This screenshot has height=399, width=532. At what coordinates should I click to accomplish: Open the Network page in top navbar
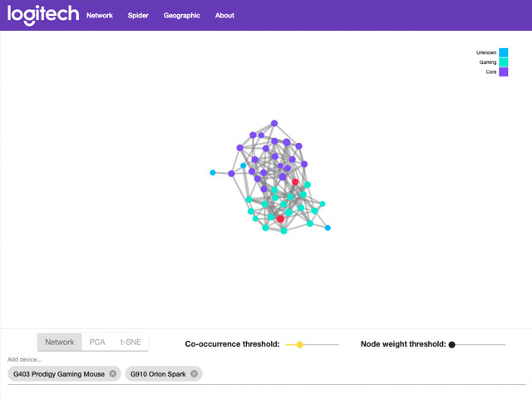point(100,16)
